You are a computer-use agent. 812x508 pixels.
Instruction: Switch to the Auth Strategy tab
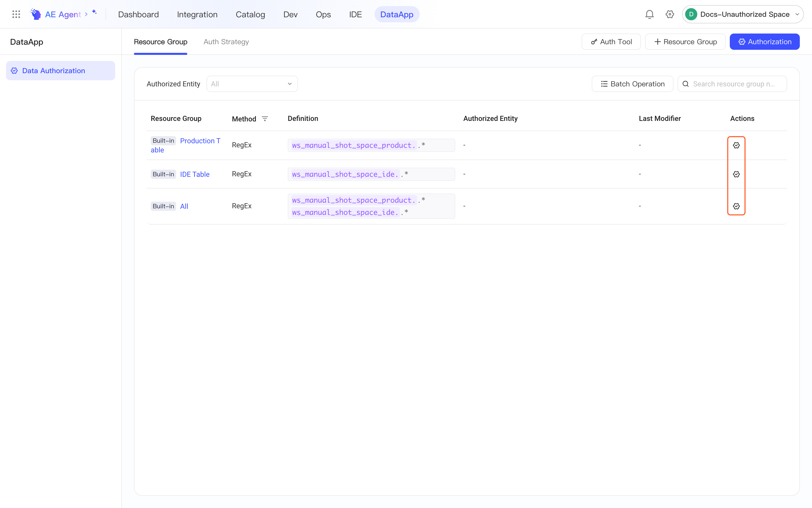[x=226, y=42]
